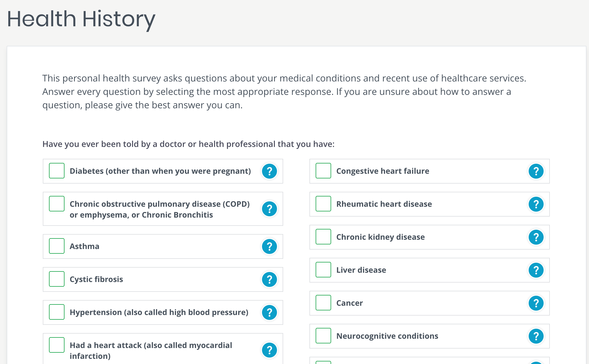This screenshot has width=589, height=364.
Task: Open Rheumatic heart disease help icon
Action: (x=536, y=204)
